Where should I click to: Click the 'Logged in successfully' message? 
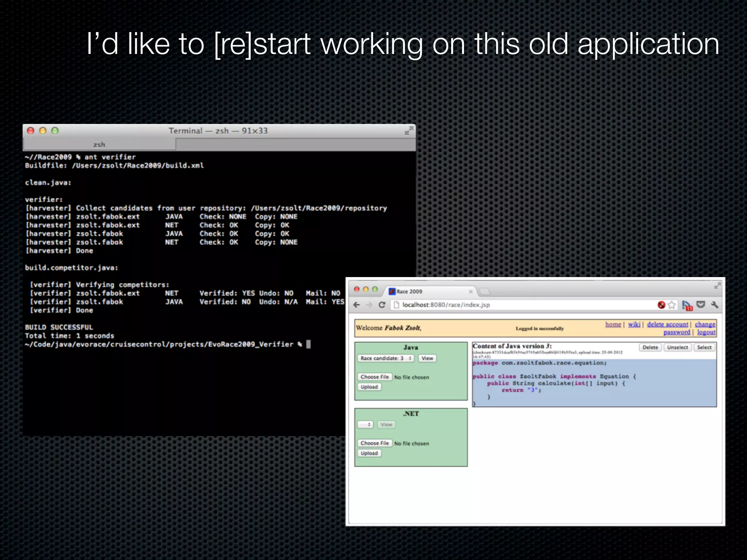[540, 328]
